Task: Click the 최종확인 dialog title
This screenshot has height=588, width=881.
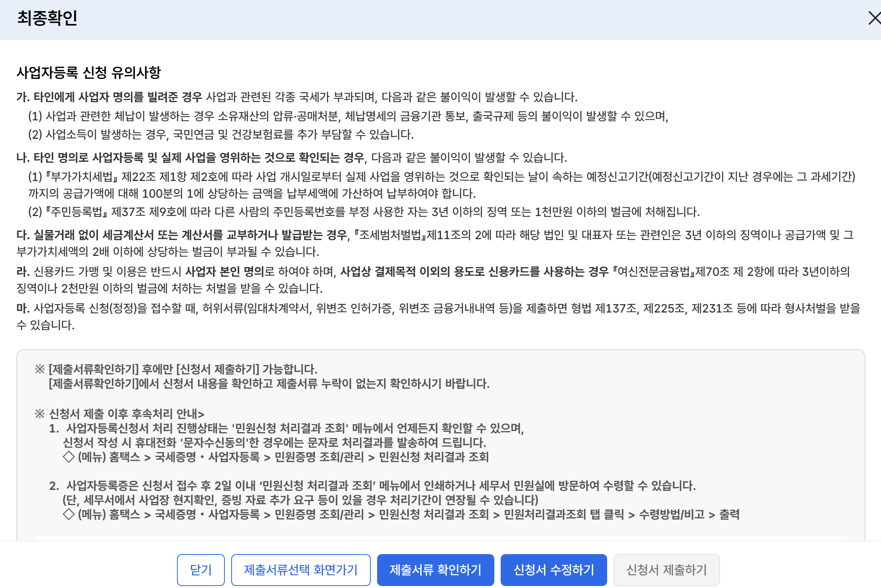Action: (x=47, y=18)
